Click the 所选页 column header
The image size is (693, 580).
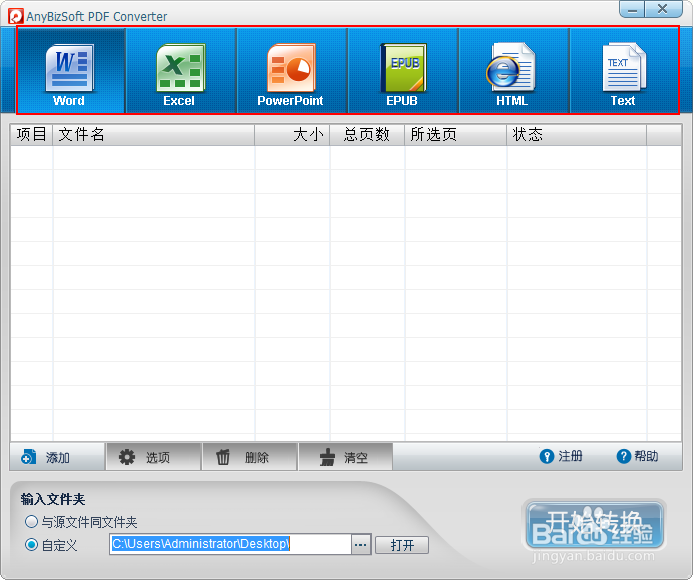(456, 134)
